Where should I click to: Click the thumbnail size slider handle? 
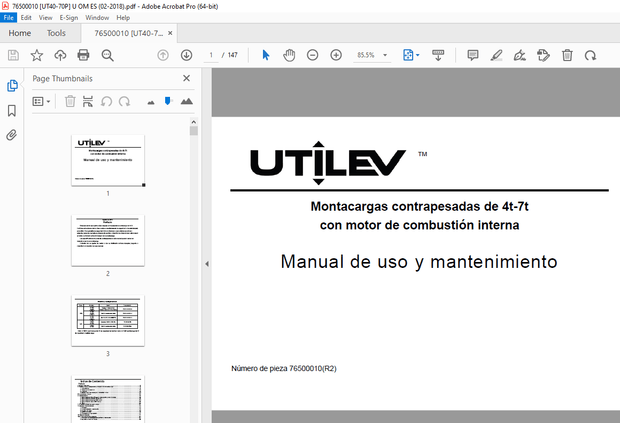tap(168, 101)
